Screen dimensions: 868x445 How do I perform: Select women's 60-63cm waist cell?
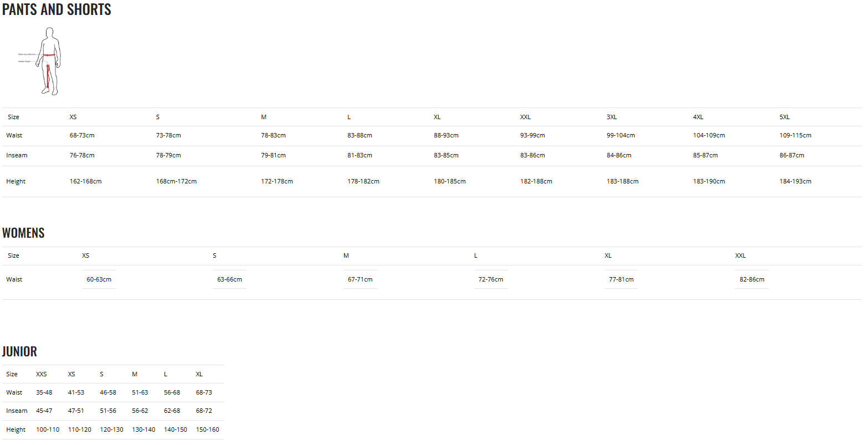coord(99,279)
